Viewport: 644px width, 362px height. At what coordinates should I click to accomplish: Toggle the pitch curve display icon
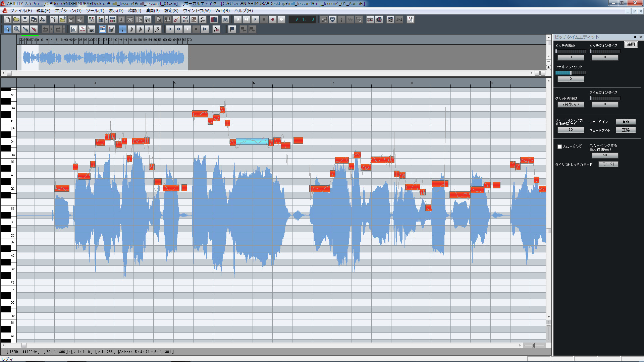(x=83, y=29)
